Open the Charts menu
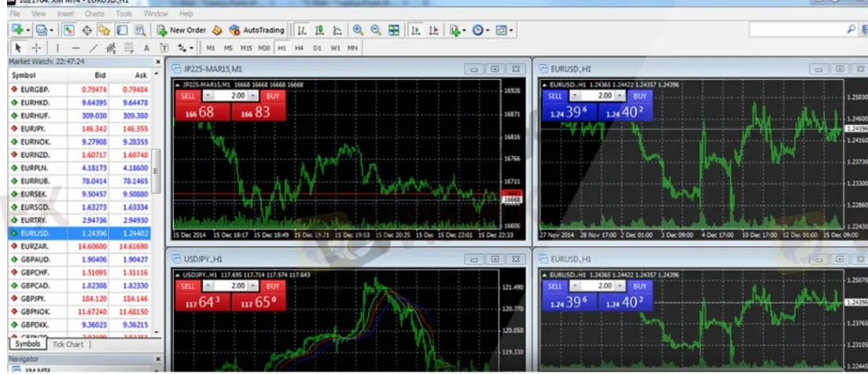The image size is (868, 374). pos(94,13)
